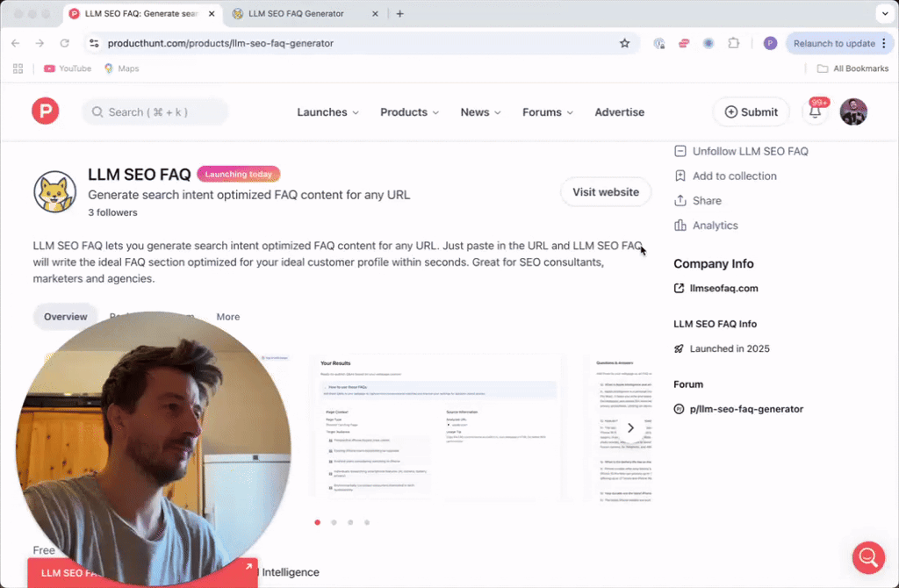Select the fourth carousel dot
899x588 pixels.
click(x=367, y=522)
